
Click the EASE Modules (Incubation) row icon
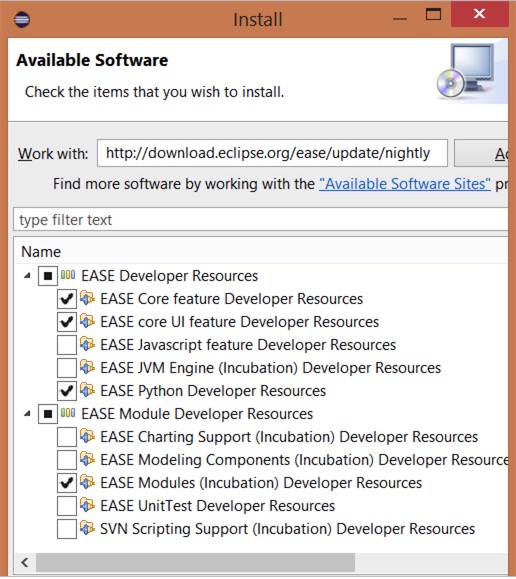click(x=87, y=482)
